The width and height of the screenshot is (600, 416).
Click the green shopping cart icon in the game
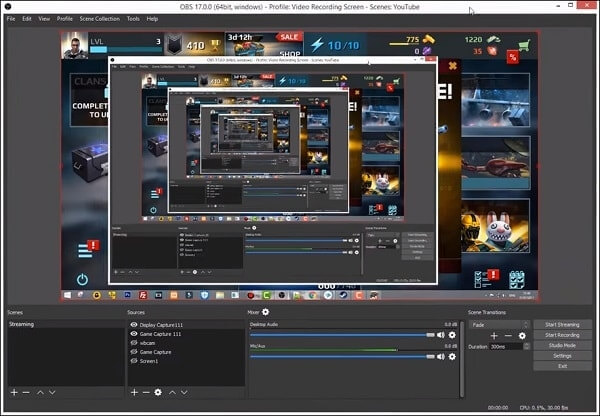(x=524, y=45)
